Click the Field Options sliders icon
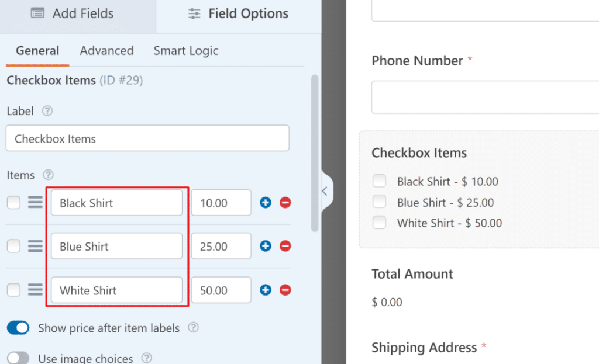The height and width of the screenshot is (364, 599). (x=194, y=13)
